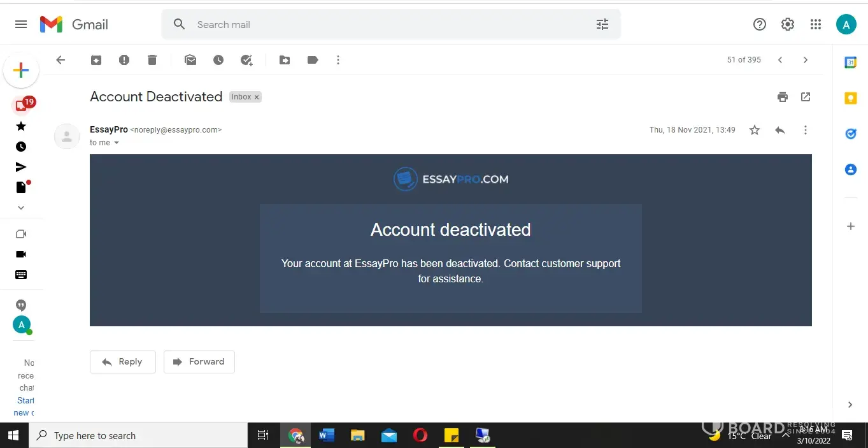Open Mail app from taskbar

coord(389,436)
